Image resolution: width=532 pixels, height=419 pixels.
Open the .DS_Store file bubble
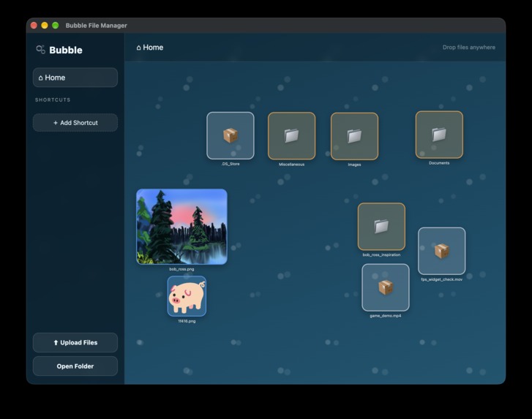tap(231, 135)
